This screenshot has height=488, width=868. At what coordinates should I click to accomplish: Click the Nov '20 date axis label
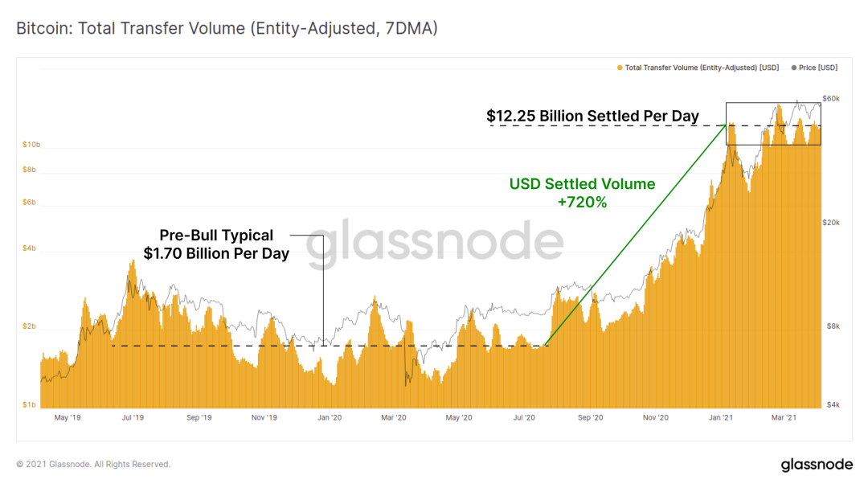[x=656, y=418]
